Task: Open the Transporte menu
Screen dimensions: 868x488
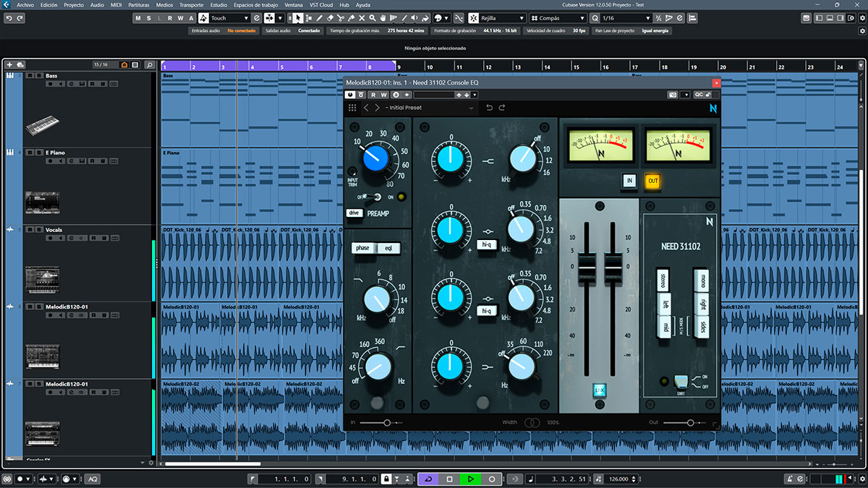Action: click(x=192, y=4)
